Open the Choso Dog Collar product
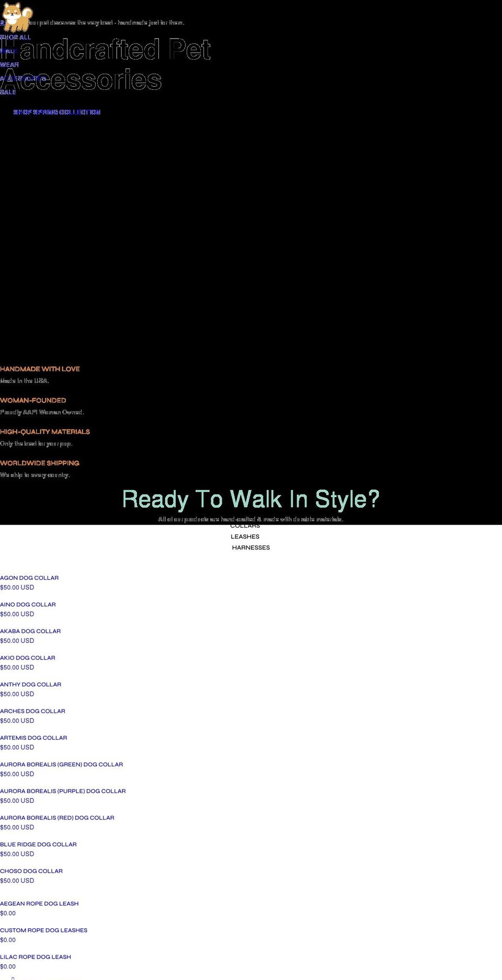Viewport: 502px width, 980px height. [31, 871]
